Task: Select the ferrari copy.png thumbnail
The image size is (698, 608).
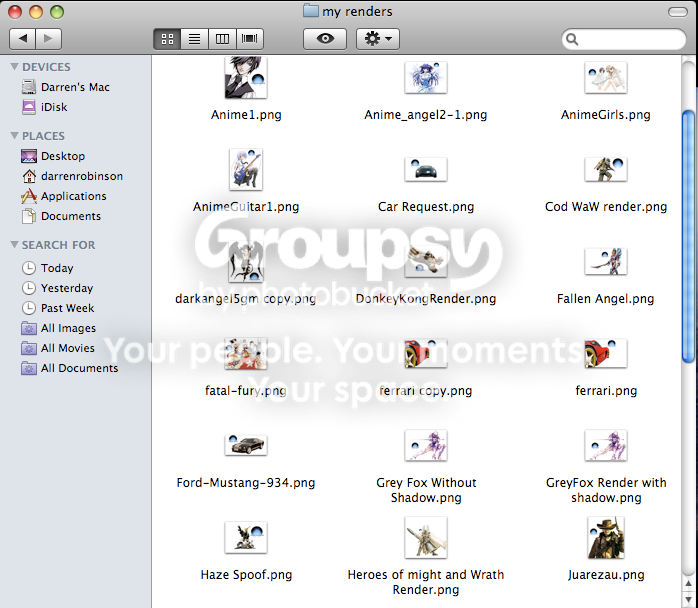Action: point(426,353)
